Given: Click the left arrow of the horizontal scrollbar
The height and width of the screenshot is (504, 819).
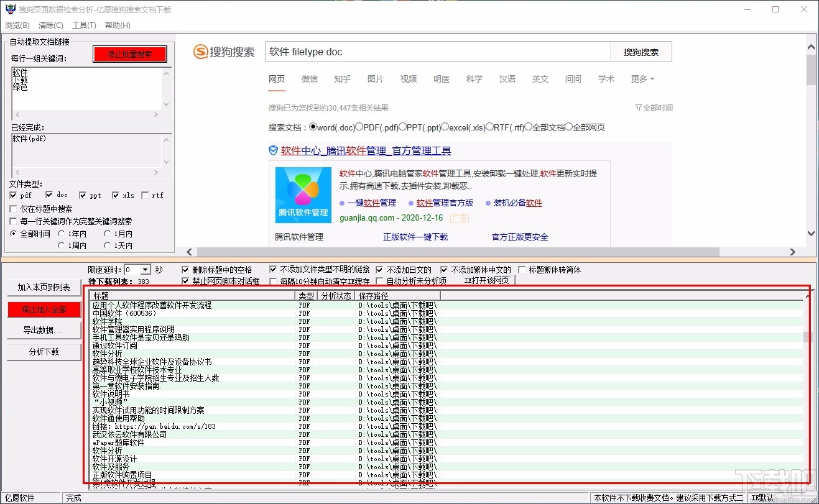Looking at the screenshot, I should click(x=190, y=252).
